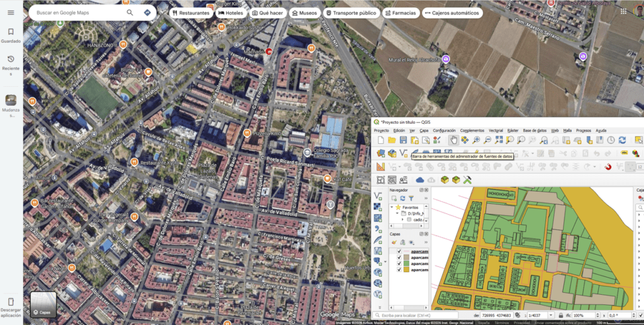Toggle visibility of yellow aparcam layer
644x325 pixels.
(399, 270)
